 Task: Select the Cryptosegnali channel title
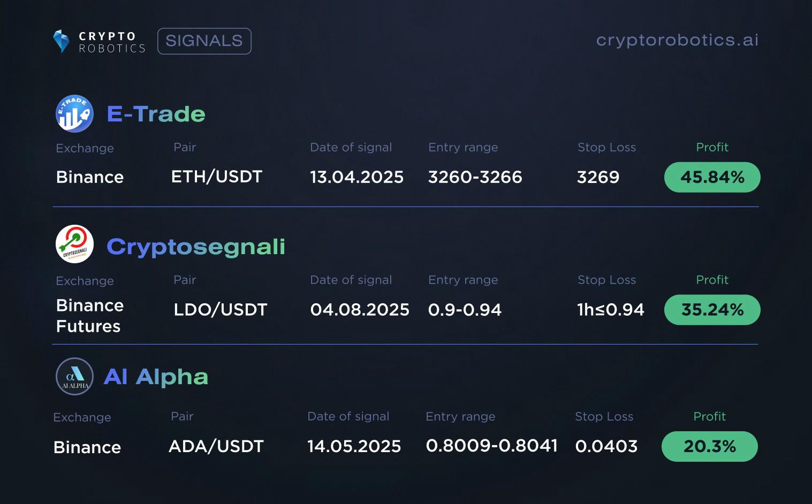196,247
